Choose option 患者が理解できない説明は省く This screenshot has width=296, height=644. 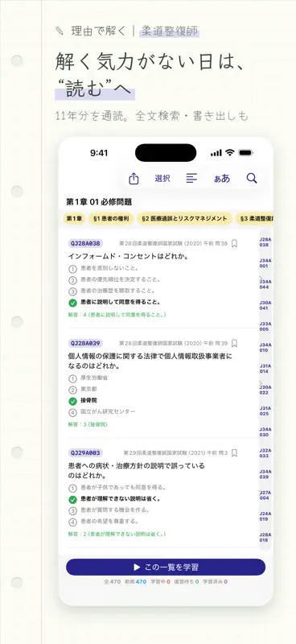coord(114,499)
